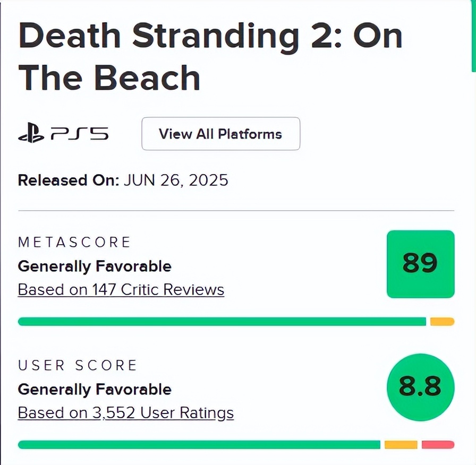Click the PS5 wordmark next to the logo

pyautogui.click(x=80, y=134)
